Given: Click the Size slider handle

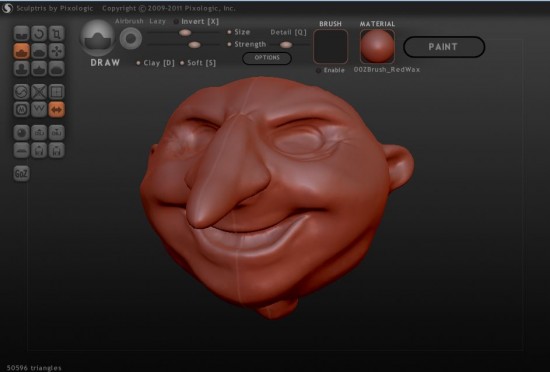Looking at the screenshot, I should (x=185, y=33).
